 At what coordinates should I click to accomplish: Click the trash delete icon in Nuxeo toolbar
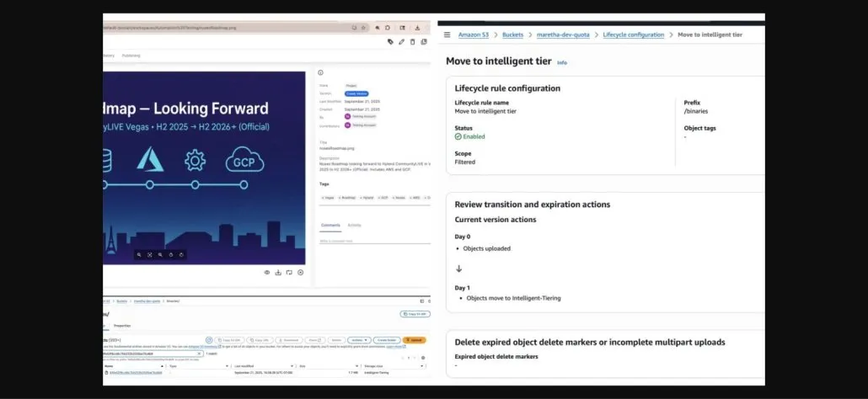click(412, 41)
